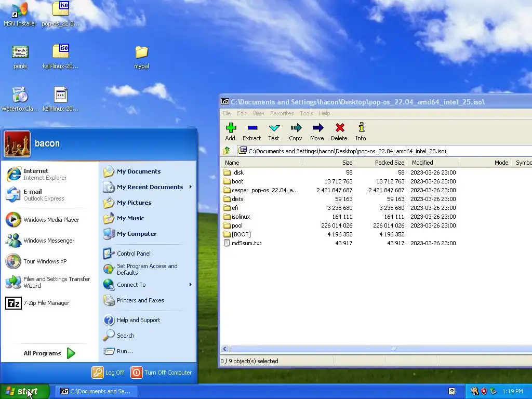Click the help question mark taskbar icon

pos(451,391)
